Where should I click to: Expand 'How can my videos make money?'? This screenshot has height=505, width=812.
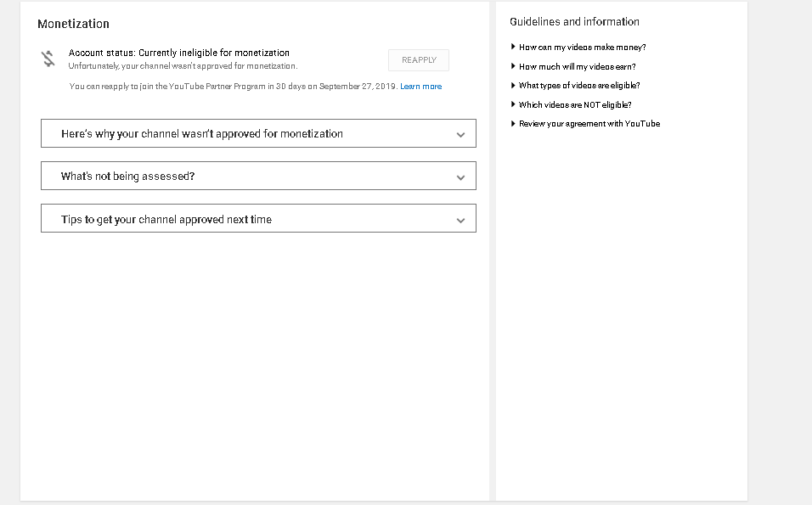pyautogui.click(x=582, y=47)
